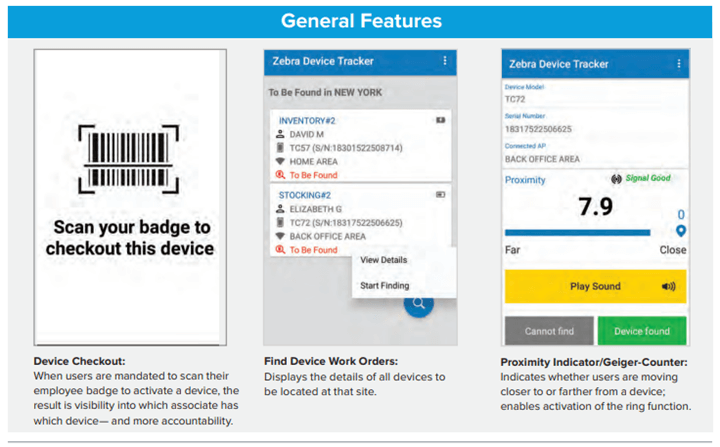Click the person icon beside DAVID M
This screenshot has width=720, height=447.
[x=280, y=134]
